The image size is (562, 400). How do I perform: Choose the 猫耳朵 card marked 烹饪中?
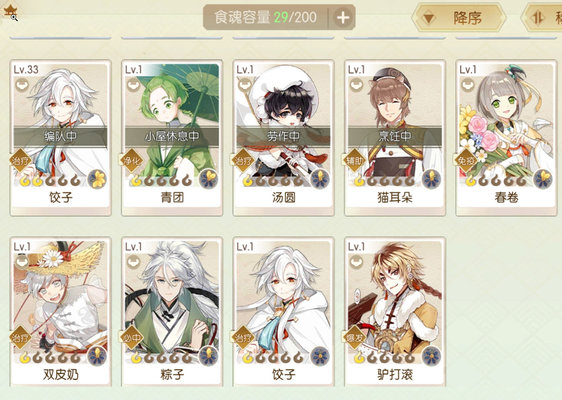point(395,138)
